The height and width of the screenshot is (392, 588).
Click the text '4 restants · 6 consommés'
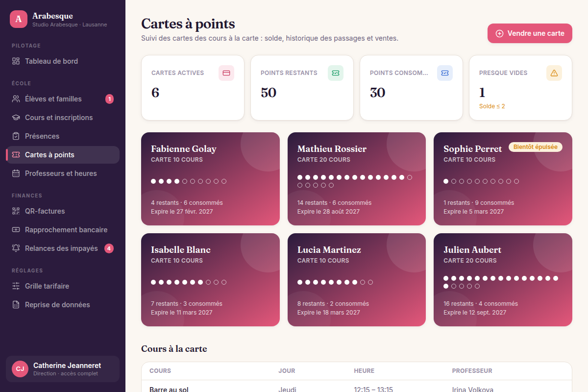click(187, 202)
